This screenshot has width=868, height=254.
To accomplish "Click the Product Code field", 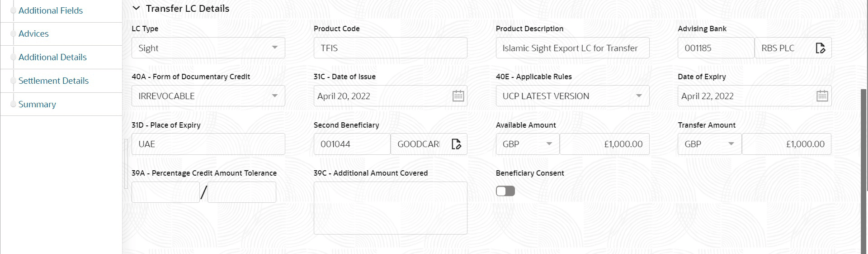I will 391,48.
